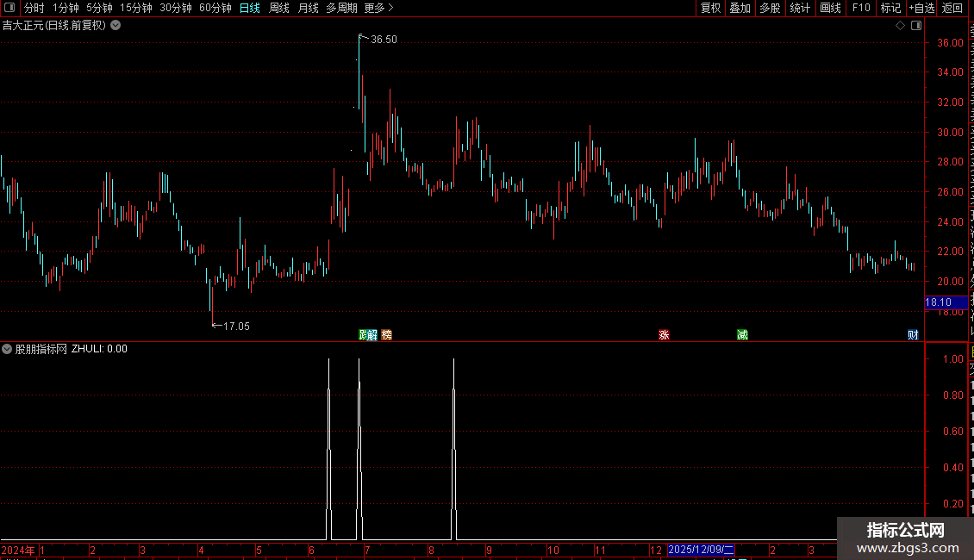Click the 2025/12/09 date label on time axis
This screenshot has width=974, height=560.
[701, 550]
